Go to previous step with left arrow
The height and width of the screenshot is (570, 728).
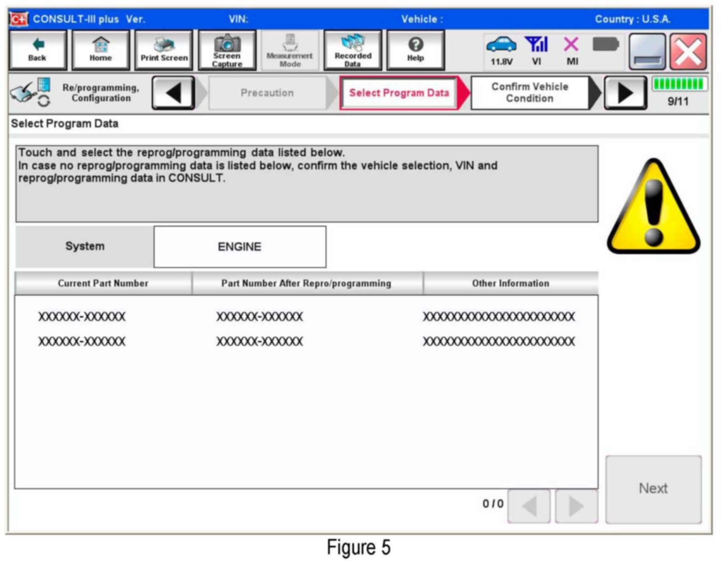click(173, 93)
